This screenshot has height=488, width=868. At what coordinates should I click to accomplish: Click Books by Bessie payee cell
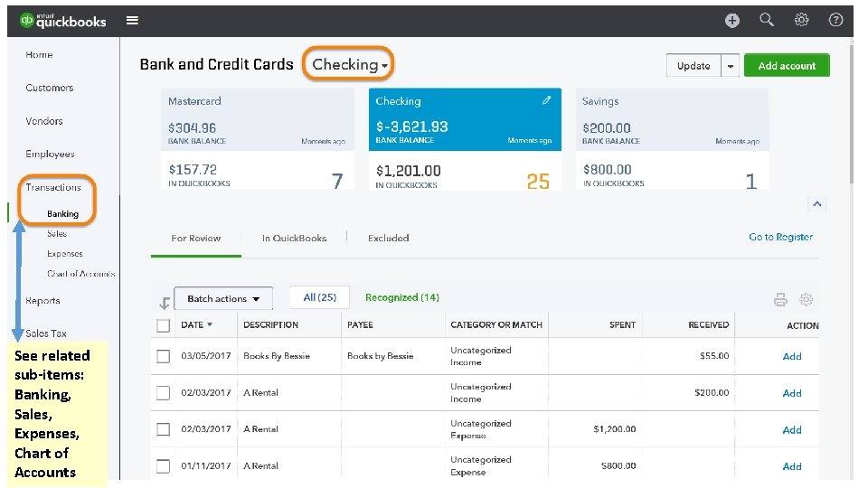point(381,356)
